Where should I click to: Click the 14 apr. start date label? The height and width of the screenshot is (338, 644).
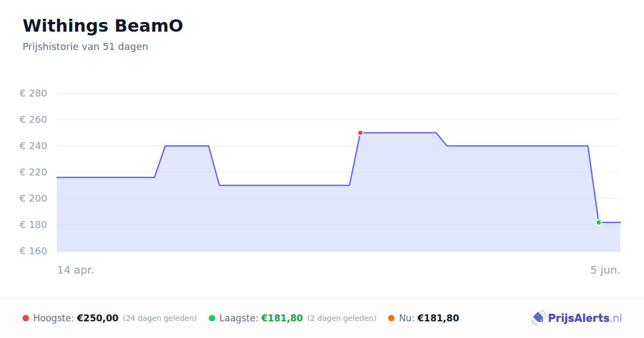(x=76, y=270)
